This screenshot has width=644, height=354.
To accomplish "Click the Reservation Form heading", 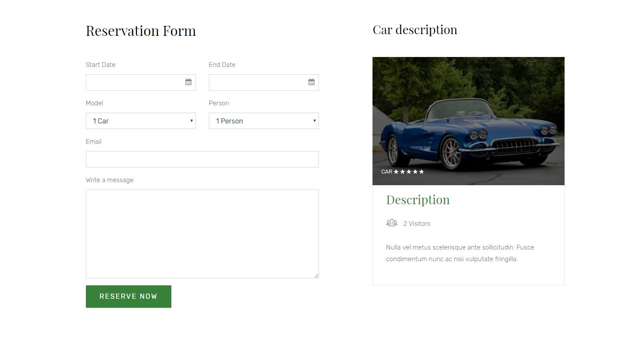I will pos(141,31).
